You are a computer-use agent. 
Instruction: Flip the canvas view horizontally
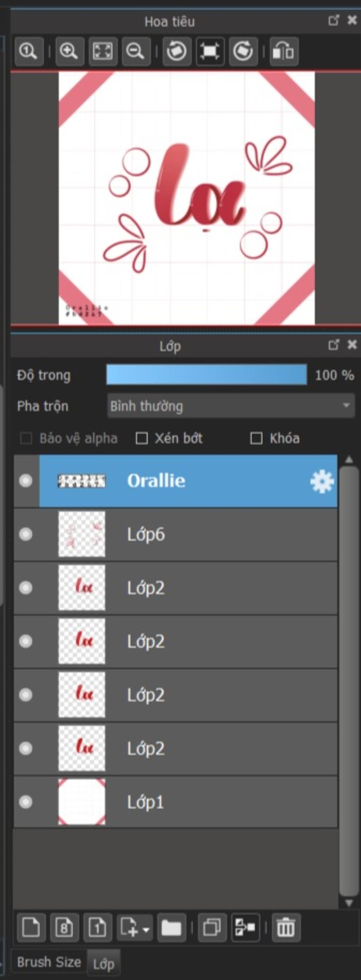point(284,51)
